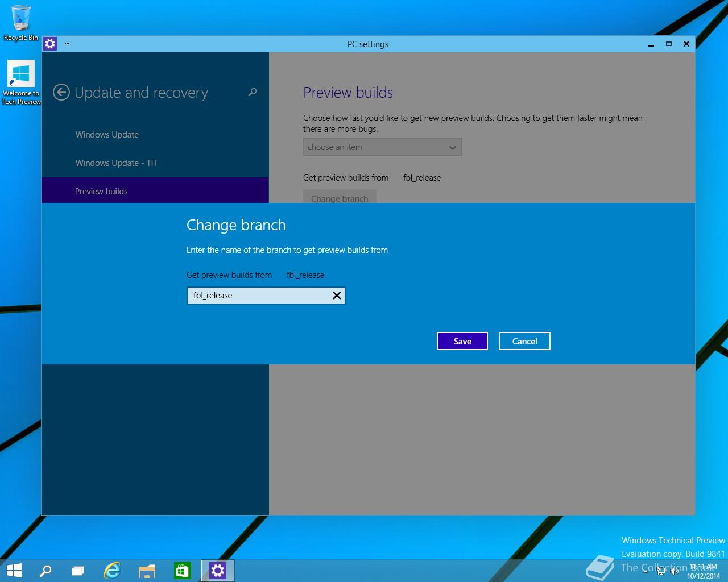This screenshot has height=582, width=728.
Task: Expand the 'choose an item' dropdown
Action: pyautogui.click(x=383, y=147)
